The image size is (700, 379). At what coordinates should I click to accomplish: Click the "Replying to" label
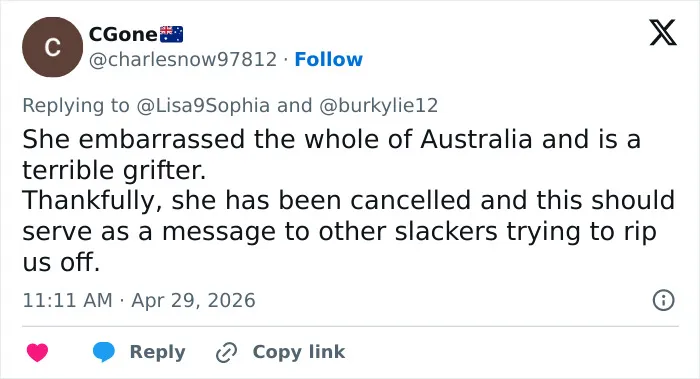click(x=76, y=106)
